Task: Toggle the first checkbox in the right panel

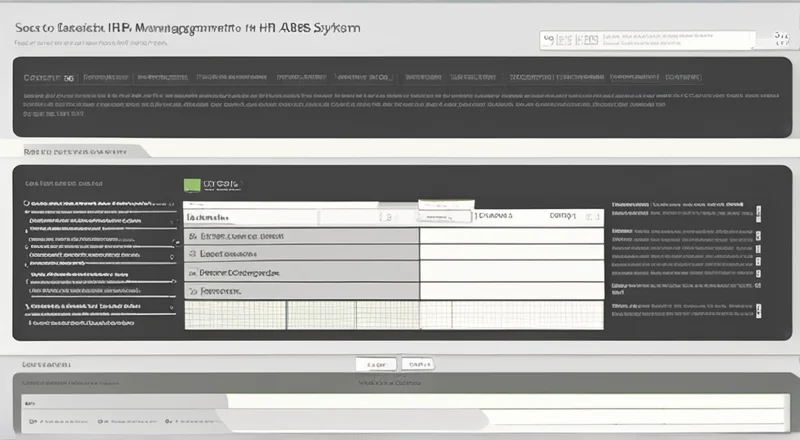Action: click(x=758, y=212)
